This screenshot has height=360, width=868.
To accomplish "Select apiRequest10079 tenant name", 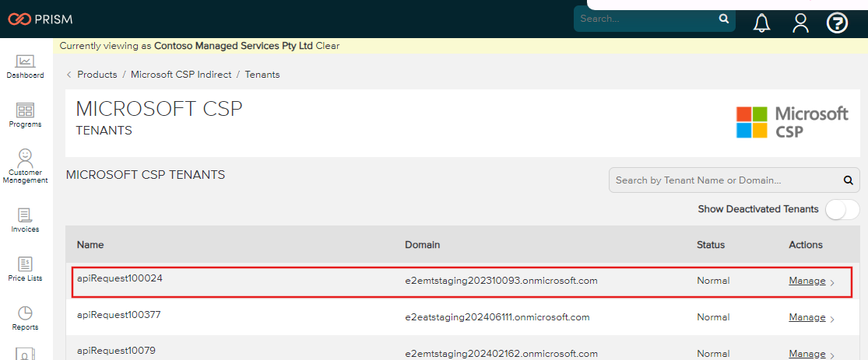I will pos(116,351).
